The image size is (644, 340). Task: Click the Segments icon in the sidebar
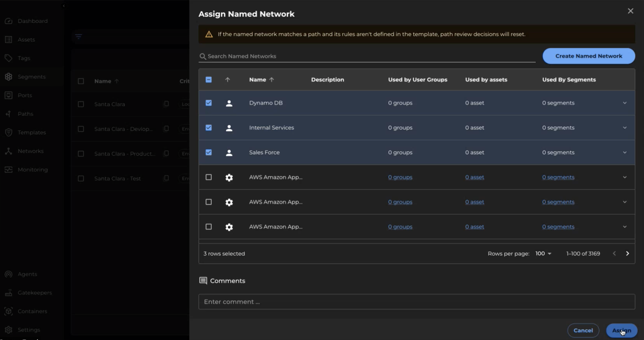tap(9, 77)
